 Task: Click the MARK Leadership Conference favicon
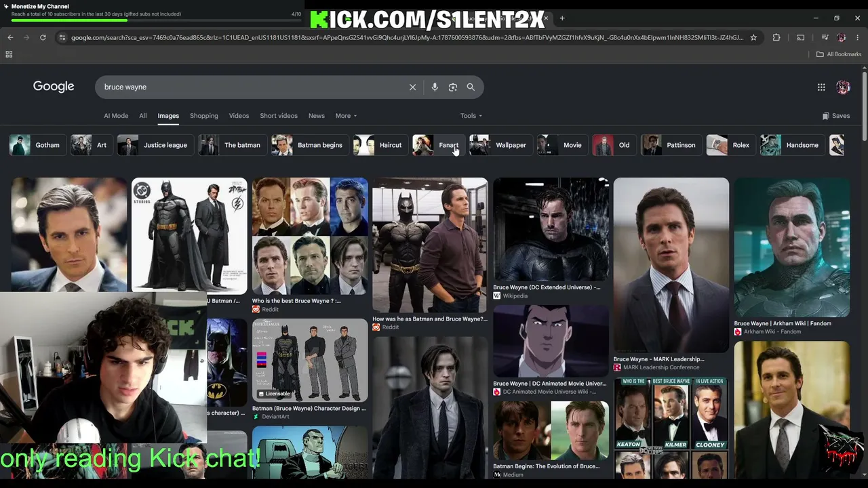(x=617, y=367)
